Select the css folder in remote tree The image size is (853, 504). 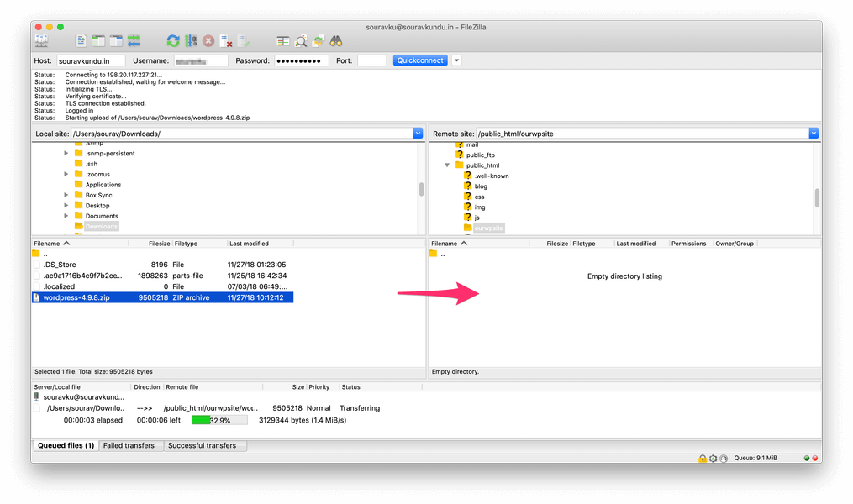[474, 197]
